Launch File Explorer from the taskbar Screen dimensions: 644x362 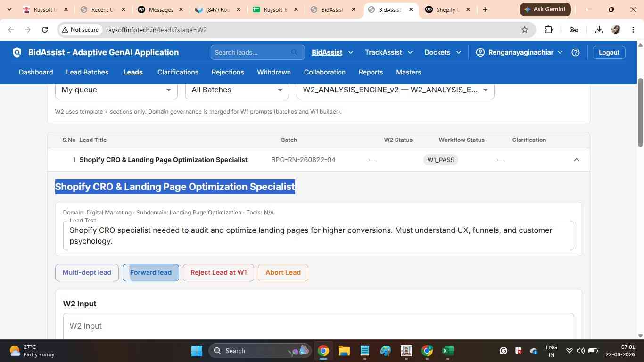pyautogui.click(x=344, y=351)
